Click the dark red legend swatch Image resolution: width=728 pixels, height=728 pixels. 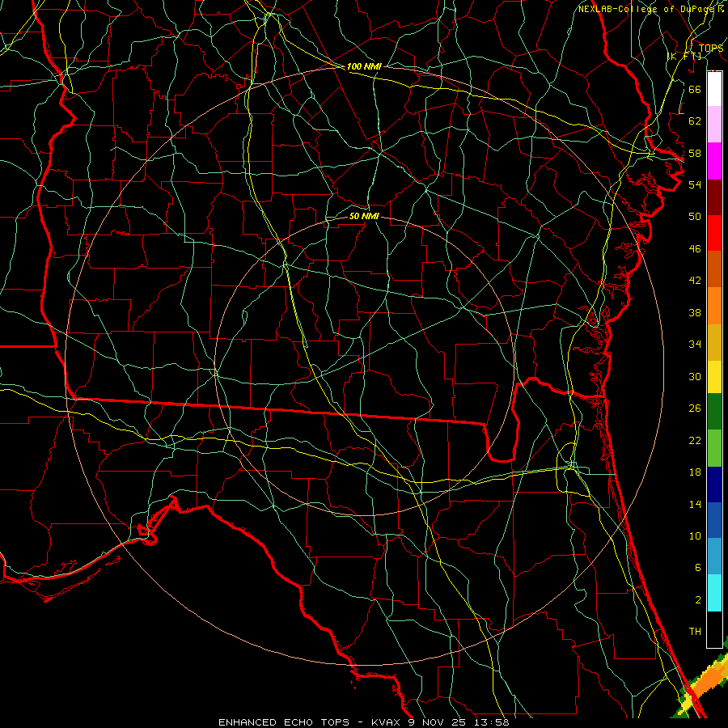click(x=714, y=197)
